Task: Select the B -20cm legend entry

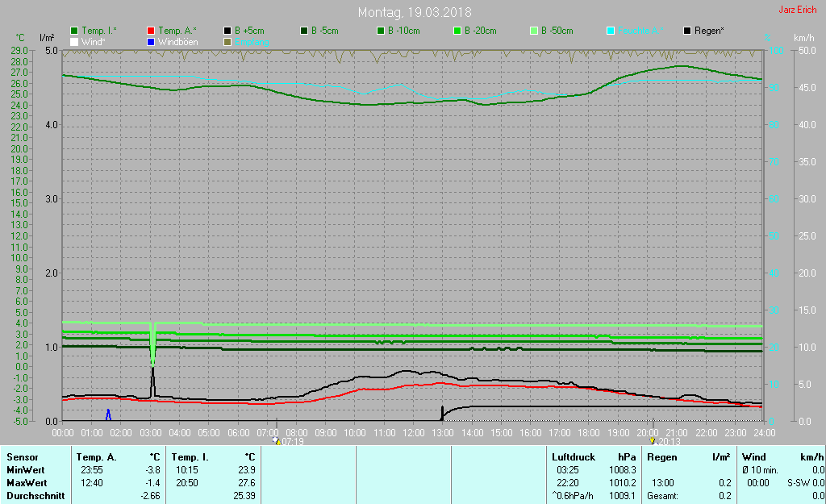Action: coord(480,31)
